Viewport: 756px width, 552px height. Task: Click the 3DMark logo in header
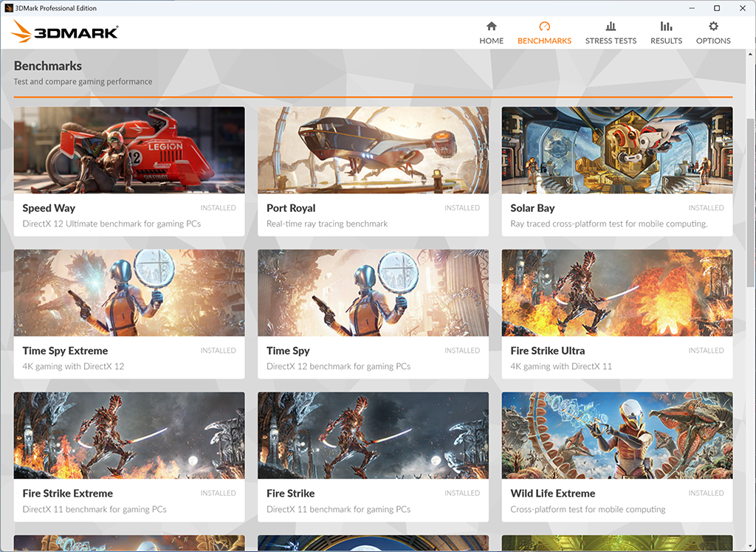coord(65,32)
